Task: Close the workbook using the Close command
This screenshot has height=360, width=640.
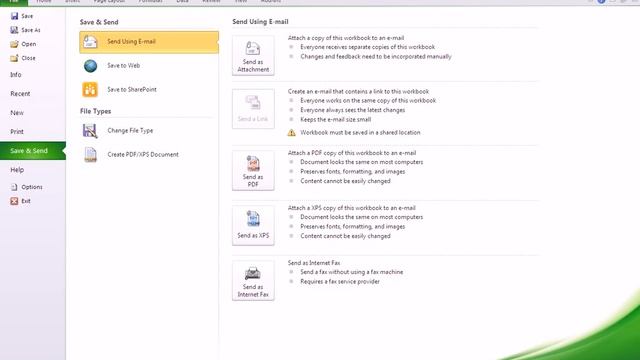Action: (23, 58)
